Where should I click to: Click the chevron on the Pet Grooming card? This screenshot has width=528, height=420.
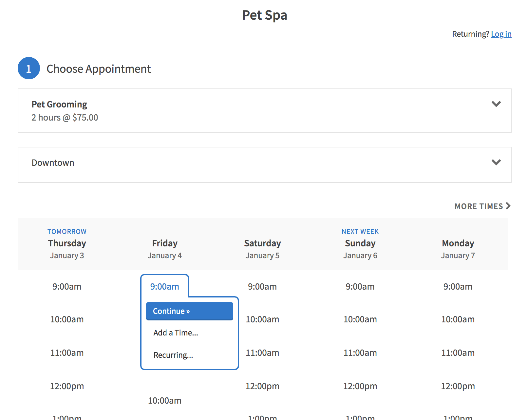pyautogui.click(x=496, y=104)
